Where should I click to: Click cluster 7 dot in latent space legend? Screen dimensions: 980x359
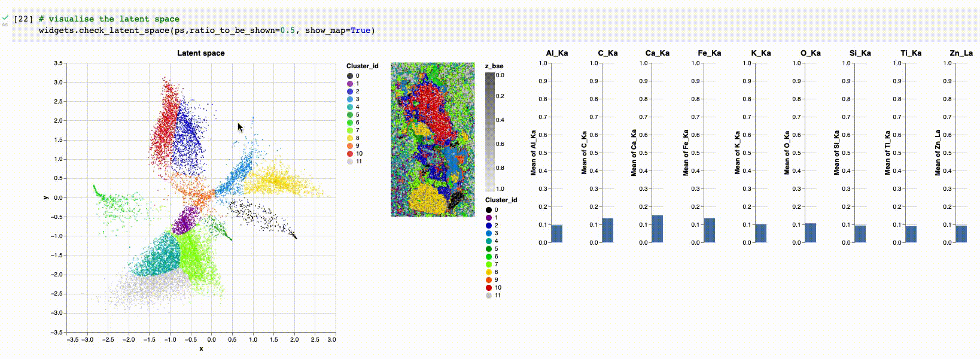[x=350, y=130]
